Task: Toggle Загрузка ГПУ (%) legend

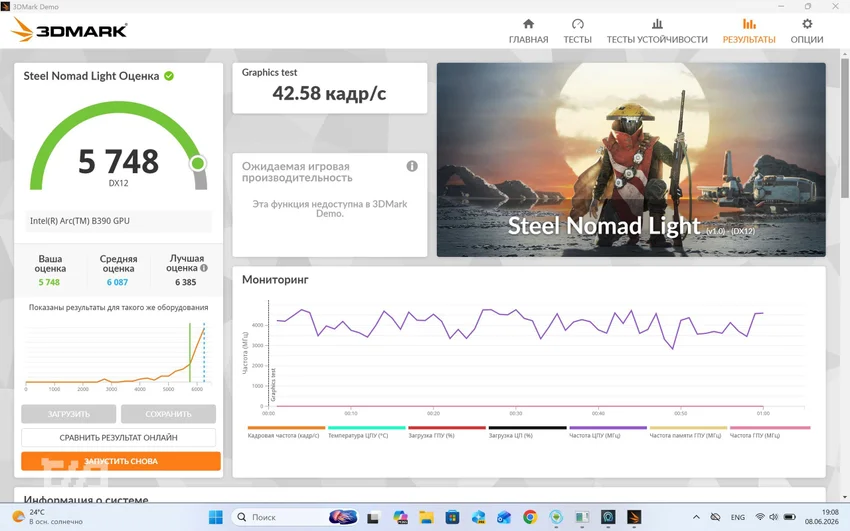Action: point(446,432)
